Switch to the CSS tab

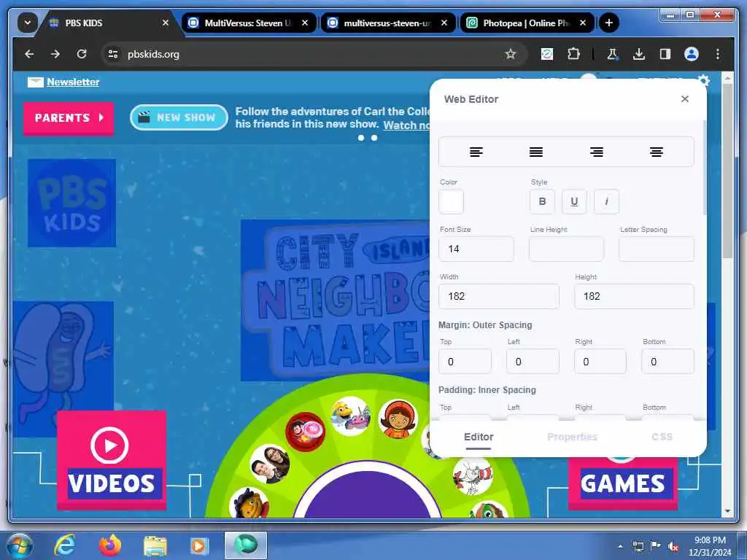tap(662, 437)
